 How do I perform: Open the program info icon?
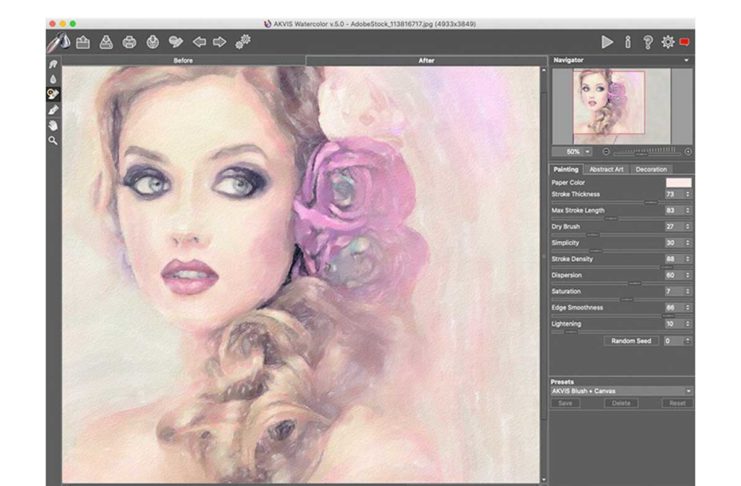[x=628, y=42]
